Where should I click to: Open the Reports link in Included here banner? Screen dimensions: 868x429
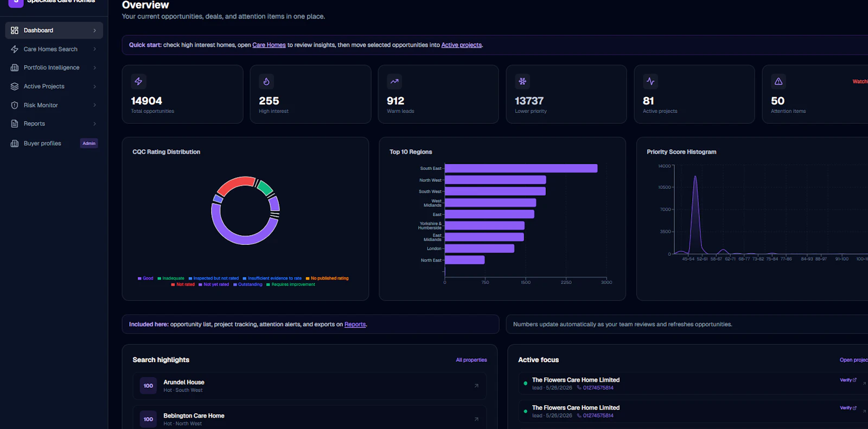click(x=355, y=324)
